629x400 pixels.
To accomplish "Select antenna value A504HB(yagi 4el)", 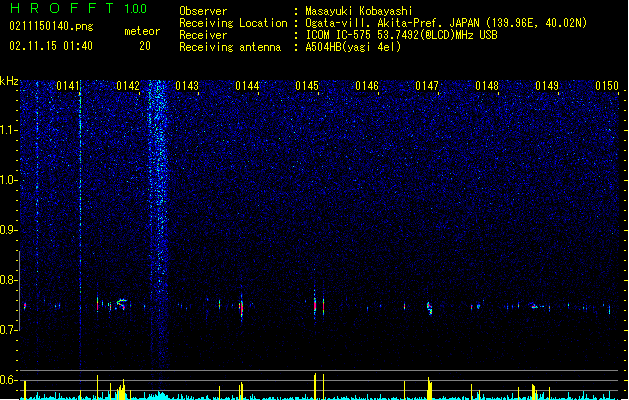I will point(353,47).
